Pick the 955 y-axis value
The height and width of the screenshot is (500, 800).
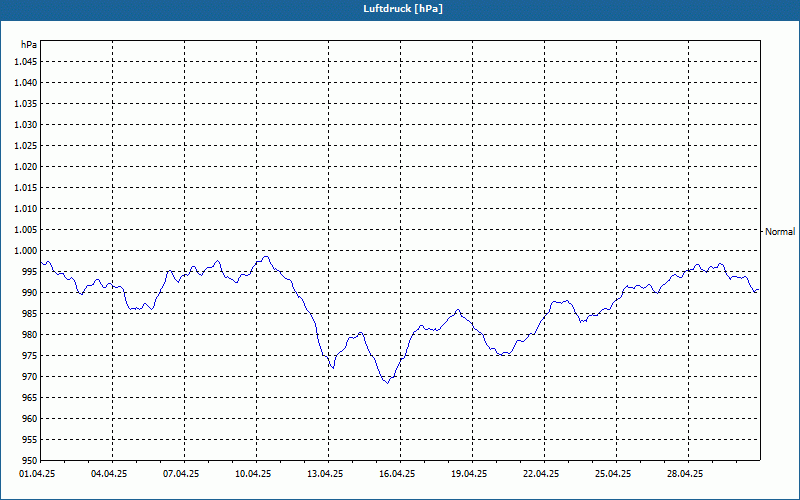point(30,439)
